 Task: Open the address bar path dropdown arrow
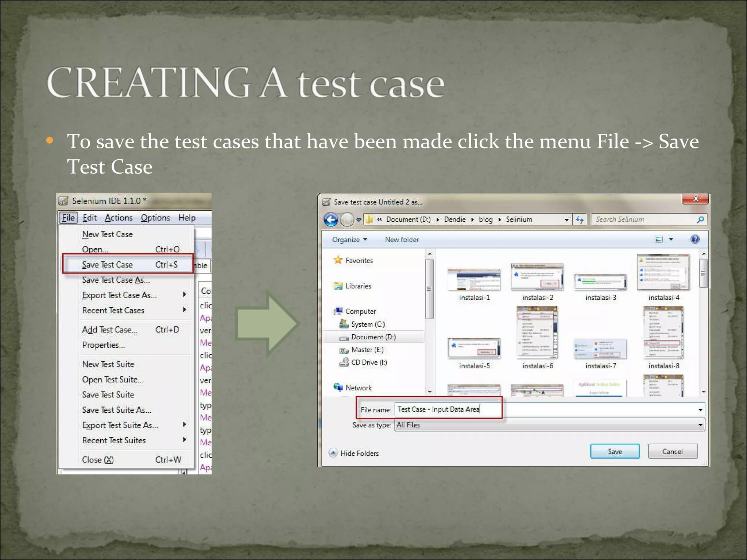click(566, 220)
